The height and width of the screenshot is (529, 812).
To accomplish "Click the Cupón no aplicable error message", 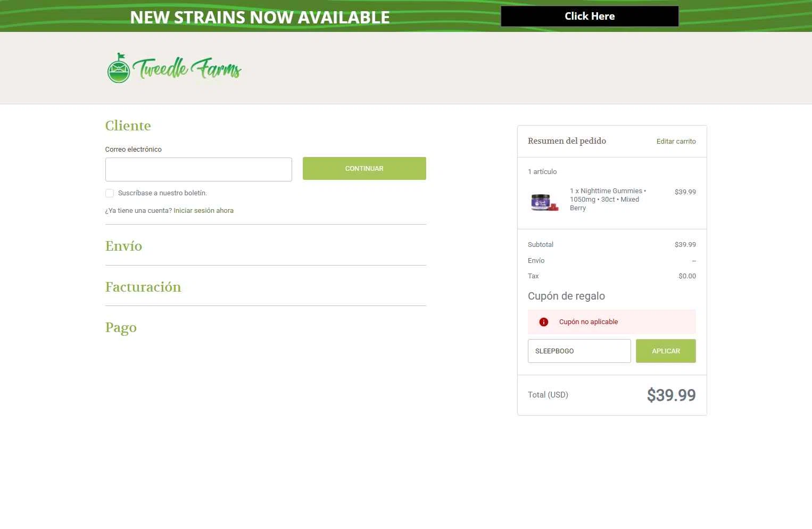I will [589, 322].
